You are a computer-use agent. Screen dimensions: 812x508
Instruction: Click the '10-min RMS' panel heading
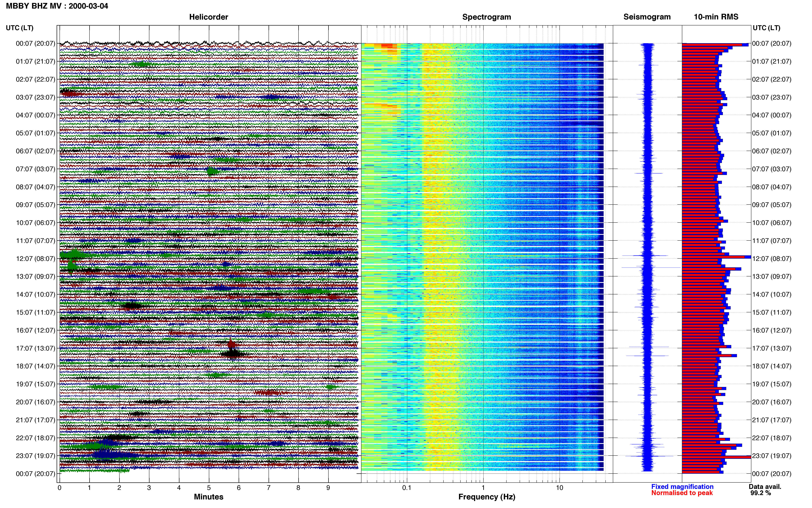coord(716,17)
